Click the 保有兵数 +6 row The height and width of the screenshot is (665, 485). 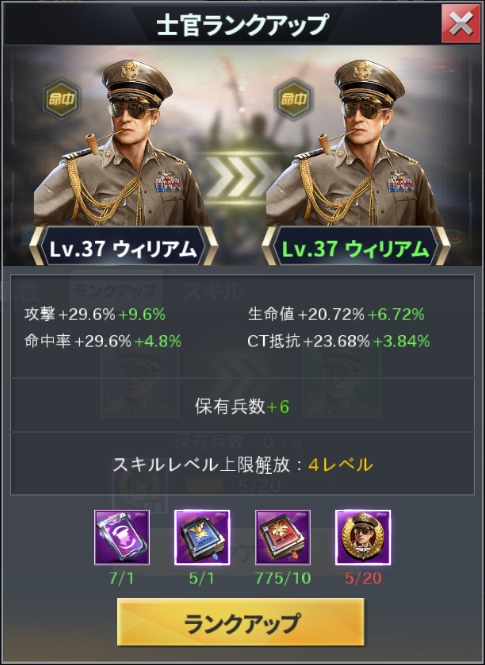(242, 406)
